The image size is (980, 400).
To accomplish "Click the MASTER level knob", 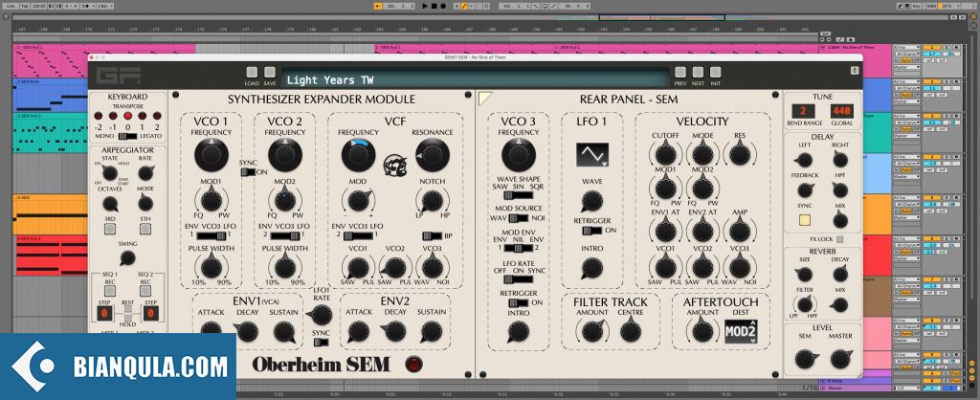I will pos(840,359).
